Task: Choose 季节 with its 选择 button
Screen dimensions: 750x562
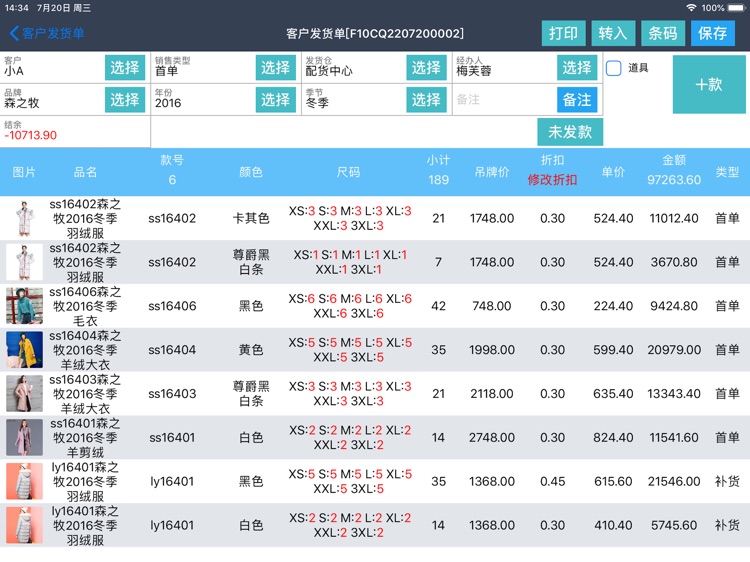Action: [426, 99]
